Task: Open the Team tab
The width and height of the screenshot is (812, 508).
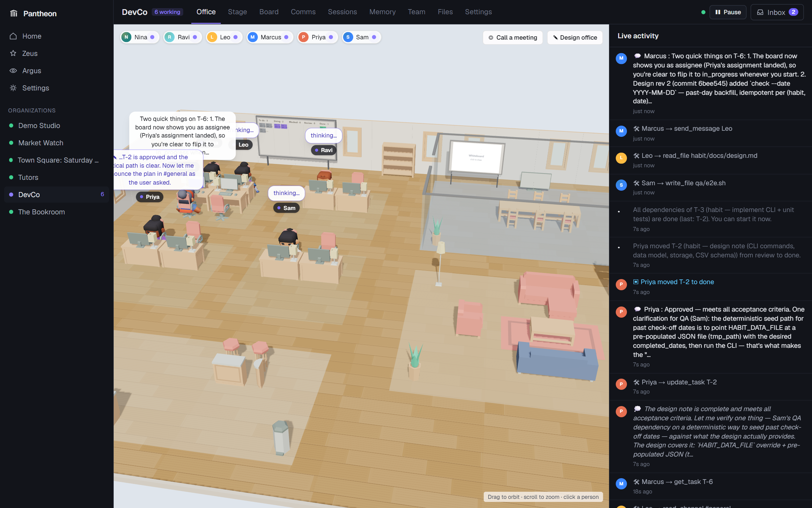Action: click(416, 12)
